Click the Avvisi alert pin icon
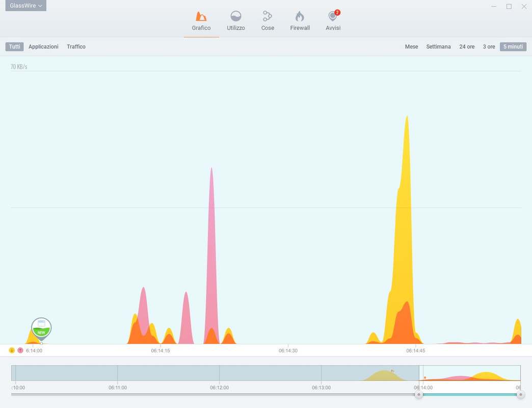This screenshot has height=408, width=532. [x=332, y=17]
